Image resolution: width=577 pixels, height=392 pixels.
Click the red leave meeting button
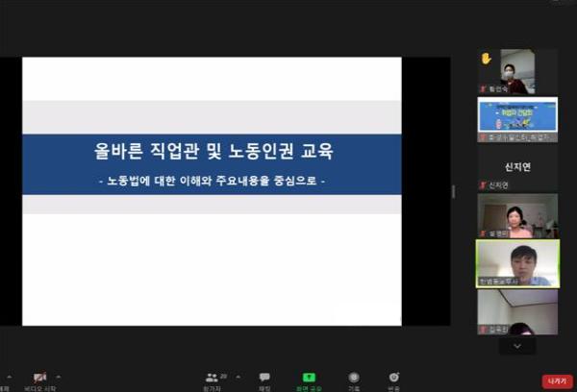click(557, 381)
